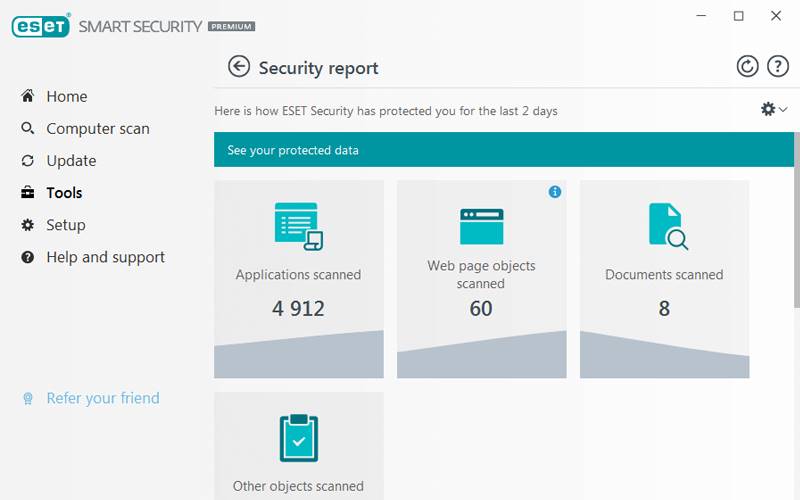Open help via the question mark icon
This screenshot has width=800, height=500.
coord(778,67)
